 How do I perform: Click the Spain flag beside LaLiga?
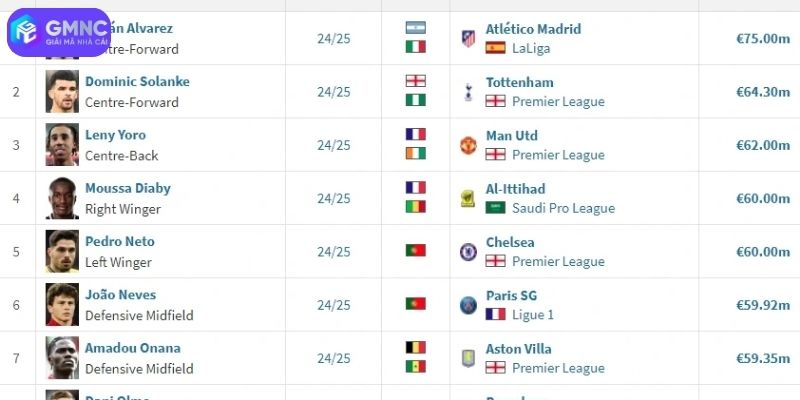pyautogui.click(x=495, y=48)
